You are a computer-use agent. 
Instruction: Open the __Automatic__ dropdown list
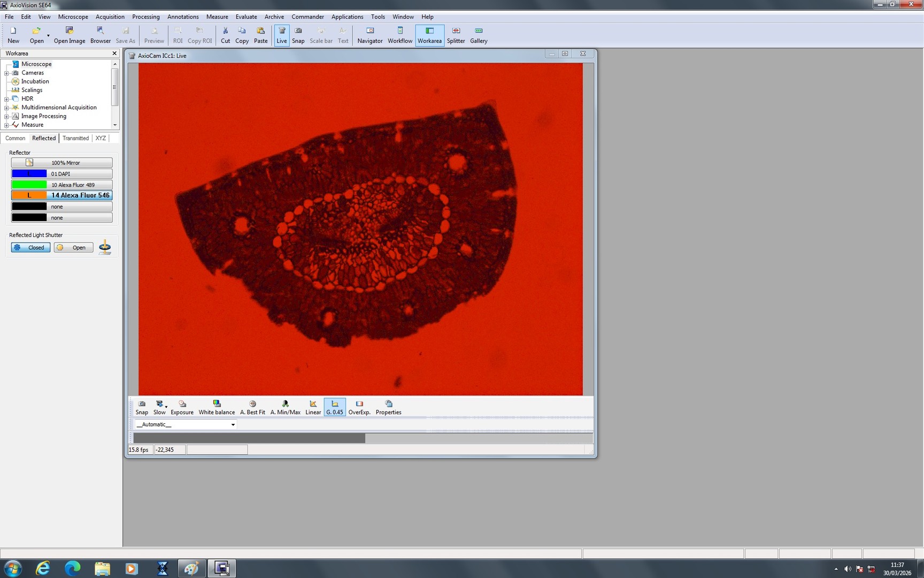tap(232, 424)
